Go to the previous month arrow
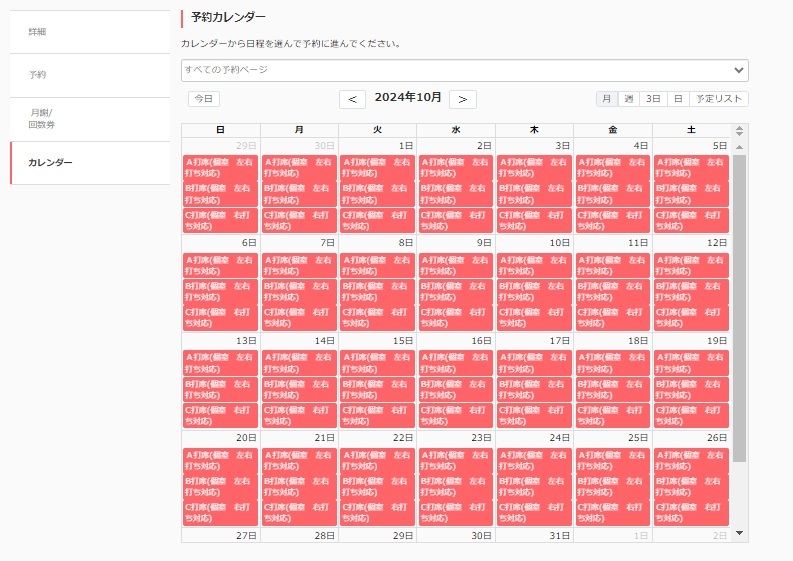 (x=352, y=99)
